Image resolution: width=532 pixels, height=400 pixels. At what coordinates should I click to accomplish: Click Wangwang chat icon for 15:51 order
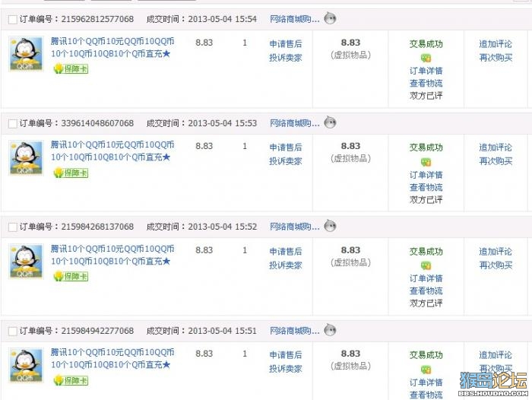[x=330, y=330]
